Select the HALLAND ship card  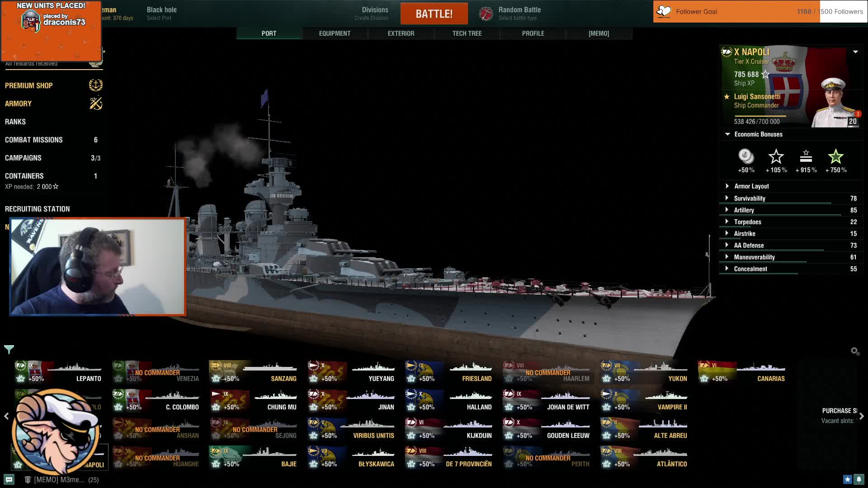(448, 401)
